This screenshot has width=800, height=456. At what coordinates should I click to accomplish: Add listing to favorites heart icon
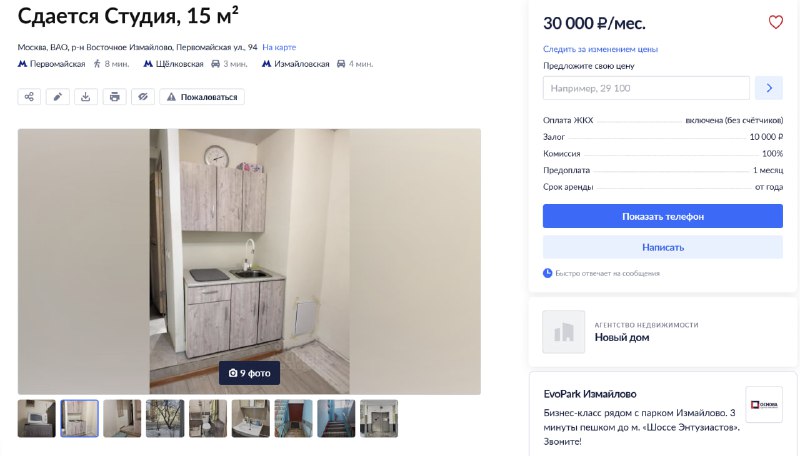tap(776, 22)
